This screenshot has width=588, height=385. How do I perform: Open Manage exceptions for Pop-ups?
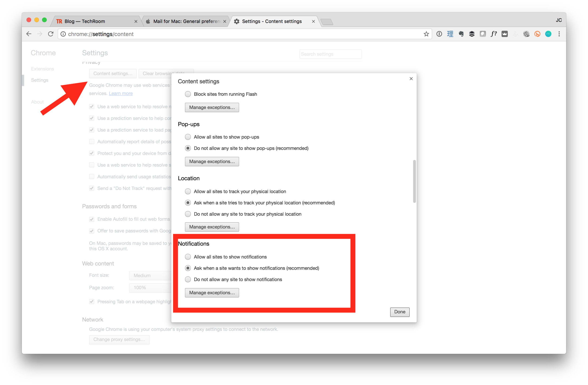pos(212,162)
